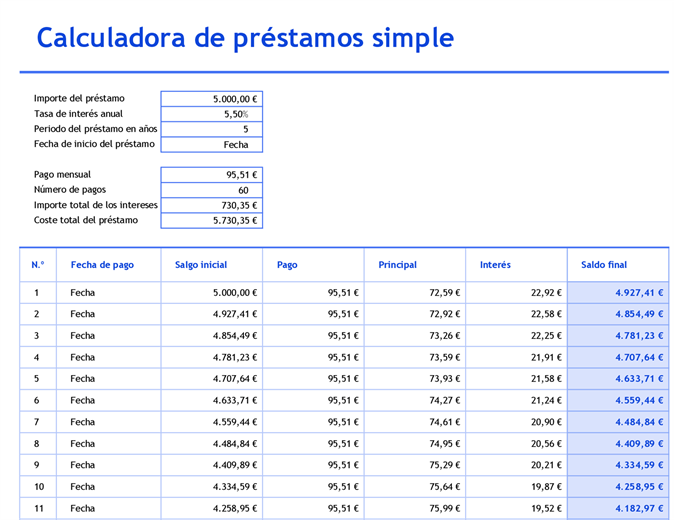Select final balance 4.927,41 € in row 1

click(x=618, y=293)
